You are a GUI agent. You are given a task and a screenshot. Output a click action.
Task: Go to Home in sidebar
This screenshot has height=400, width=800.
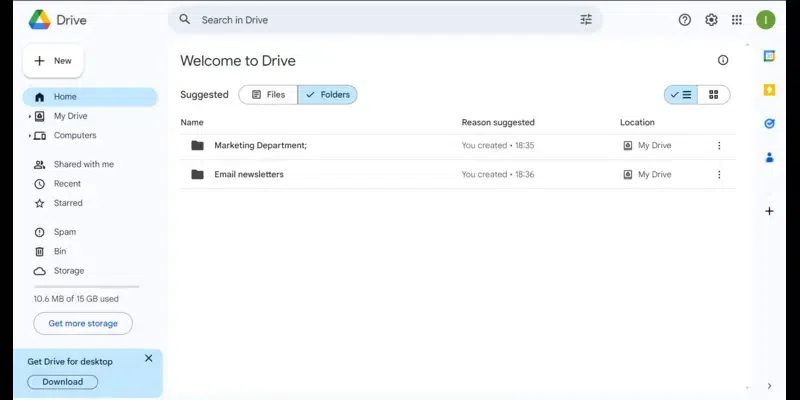(90, 97)
